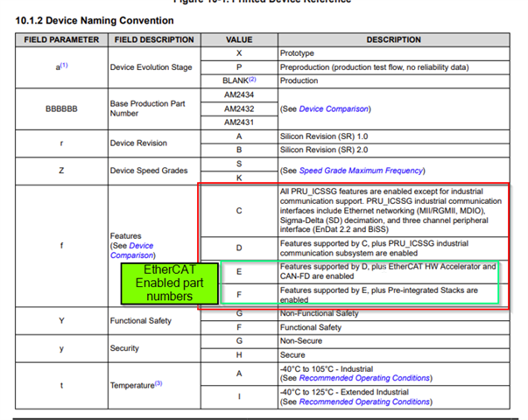Select the AM2432 value cell

click(x=239, y=109)
